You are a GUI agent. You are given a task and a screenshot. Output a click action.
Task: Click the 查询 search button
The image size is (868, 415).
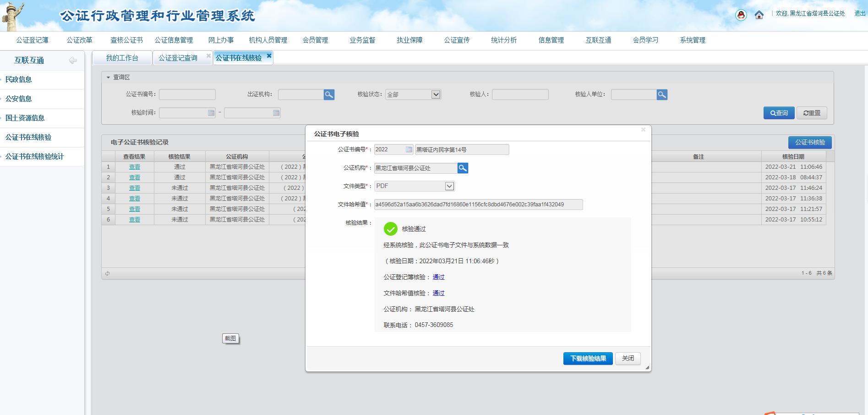[779, 113]
